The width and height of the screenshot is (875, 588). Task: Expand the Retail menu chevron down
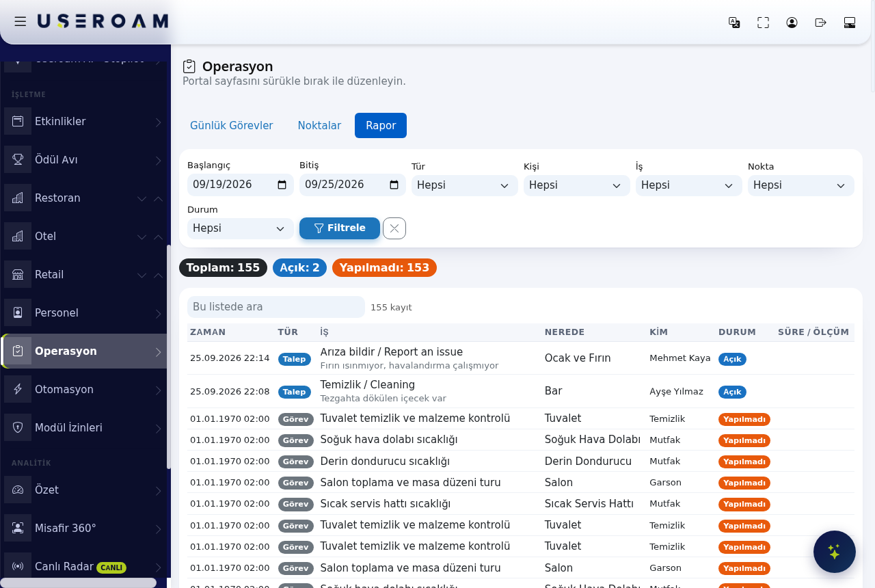[x=142, y=275]
